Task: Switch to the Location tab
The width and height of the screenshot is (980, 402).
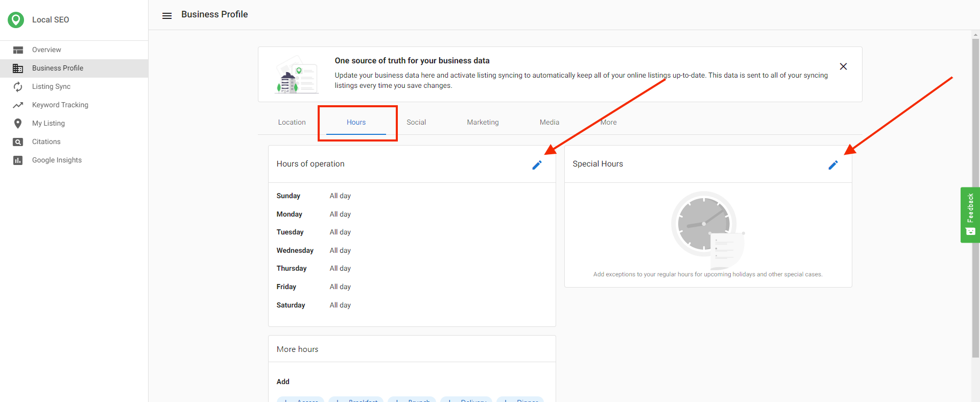Action: 292,123
